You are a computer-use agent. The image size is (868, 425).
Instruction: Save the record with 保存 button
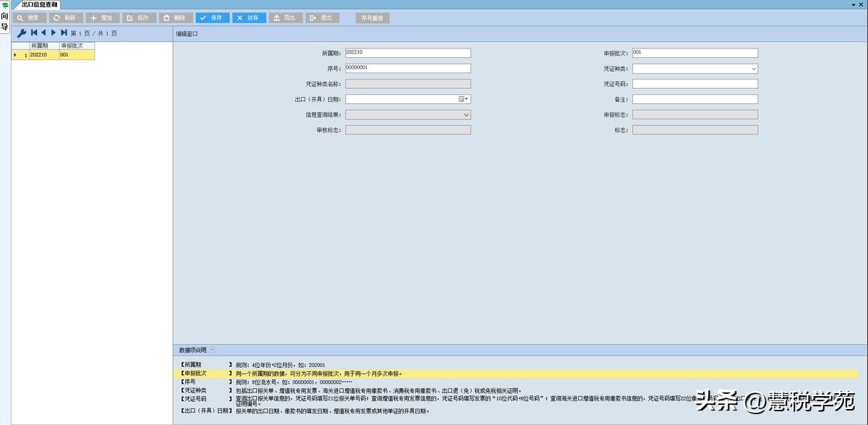coord(213,18)
